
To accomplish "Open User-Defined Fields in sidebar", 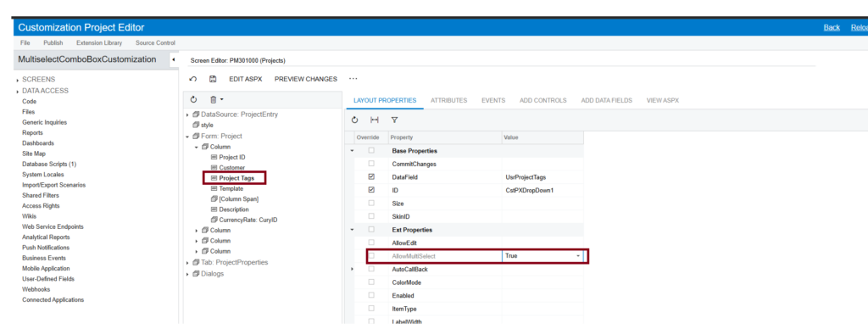I will point(48,279).
